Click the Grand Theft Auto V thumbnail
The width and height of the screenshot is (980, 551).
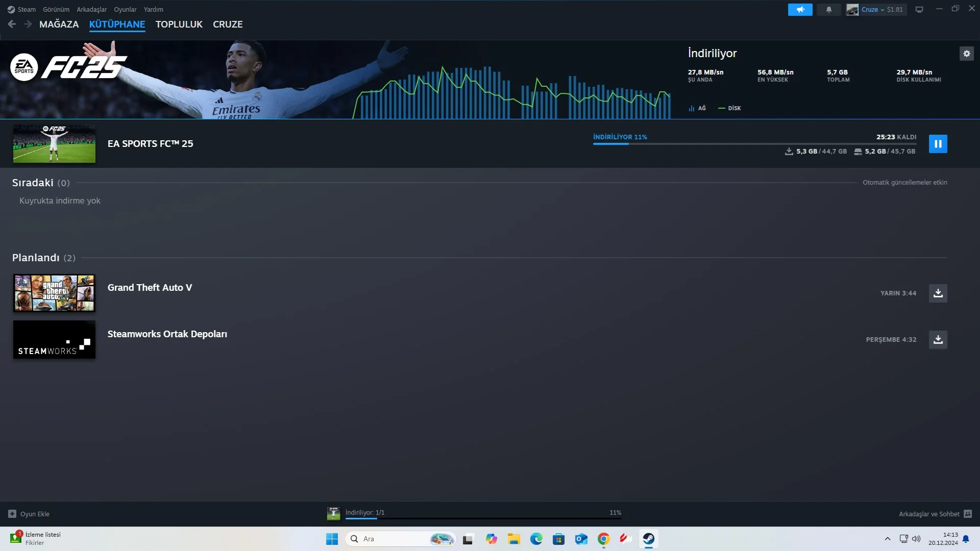click(54, 293)
